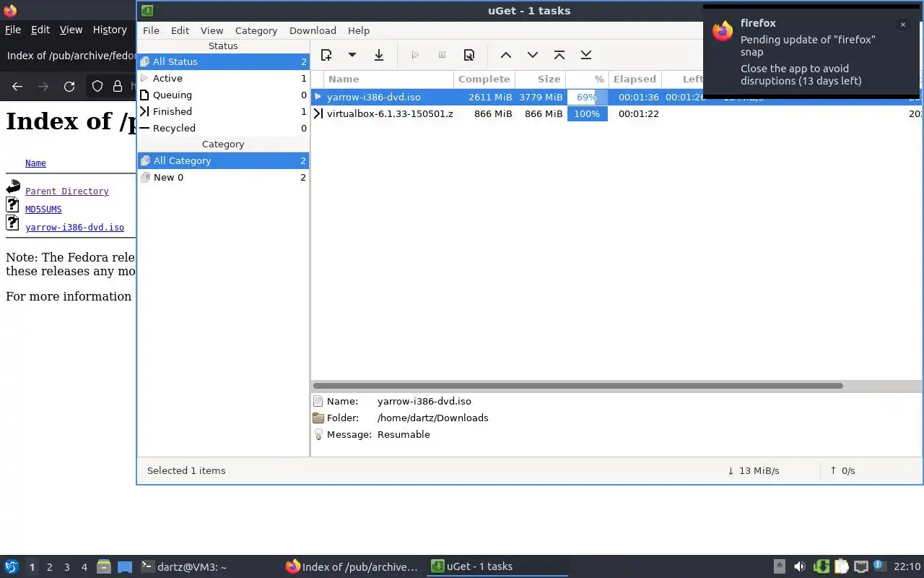This screenshot has width=924, height=578.
Task: Select Queuing status filter
Action: pos(223,95)
